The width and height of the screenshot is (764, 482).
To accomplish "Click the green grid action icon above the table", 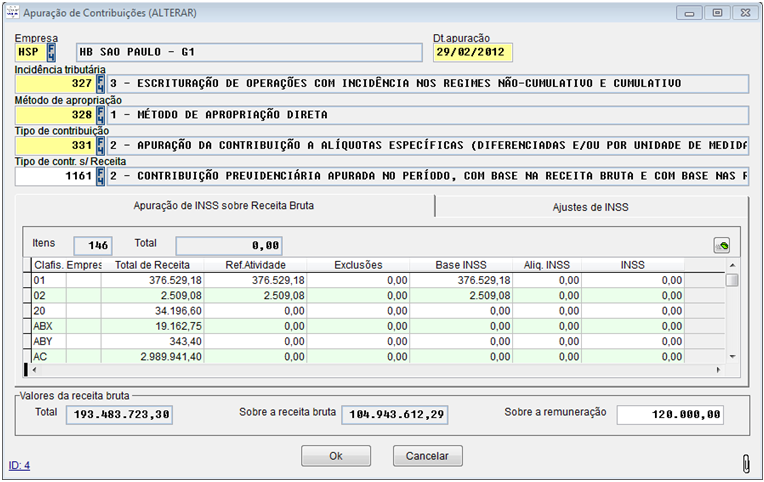I will 722,245.
